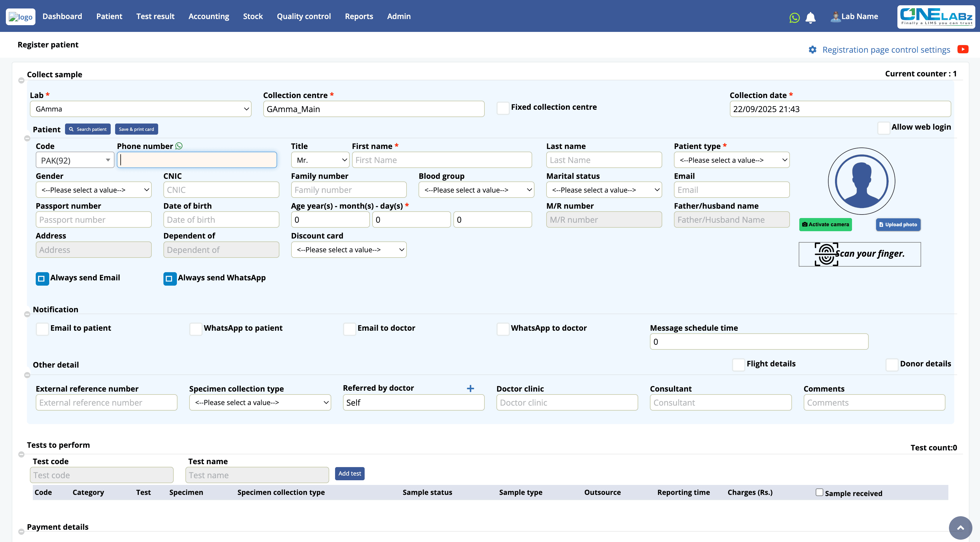Collapse the Tests to perform section

coord(21,454)
